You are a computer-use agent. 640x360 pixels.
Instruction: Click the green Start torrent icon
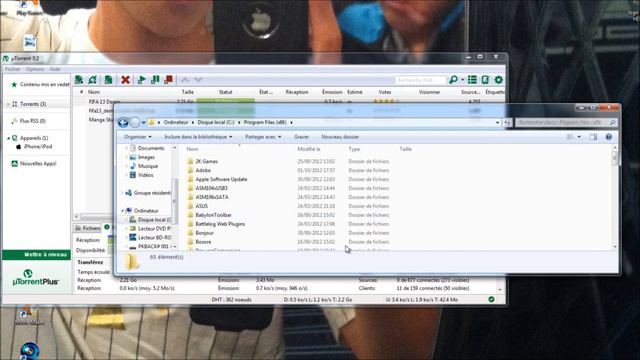tap(142, 80)
